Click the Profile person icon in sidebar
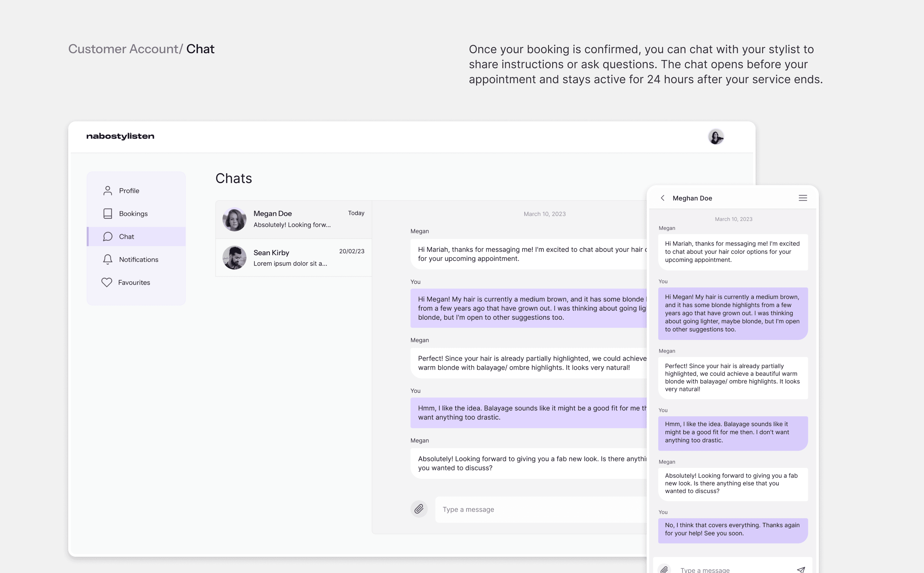Screen dimensions: 924x573 click(x=108, y=190)
